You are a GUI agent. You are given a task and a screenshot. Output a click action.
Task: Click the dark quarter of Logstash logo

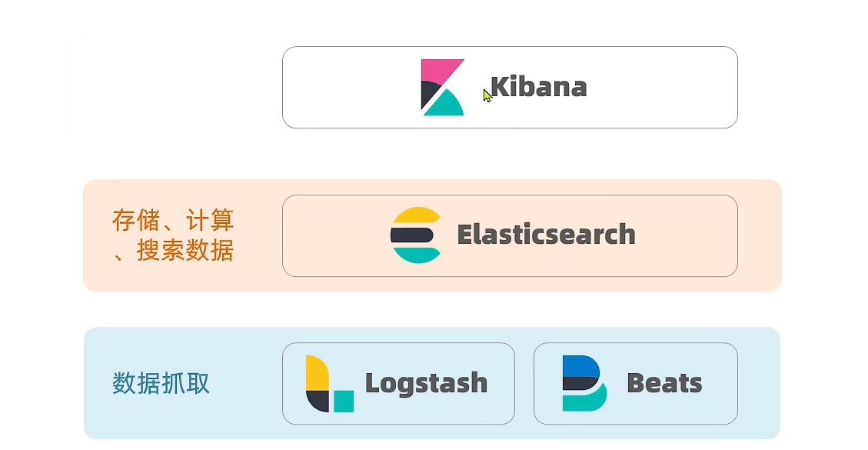318,400
